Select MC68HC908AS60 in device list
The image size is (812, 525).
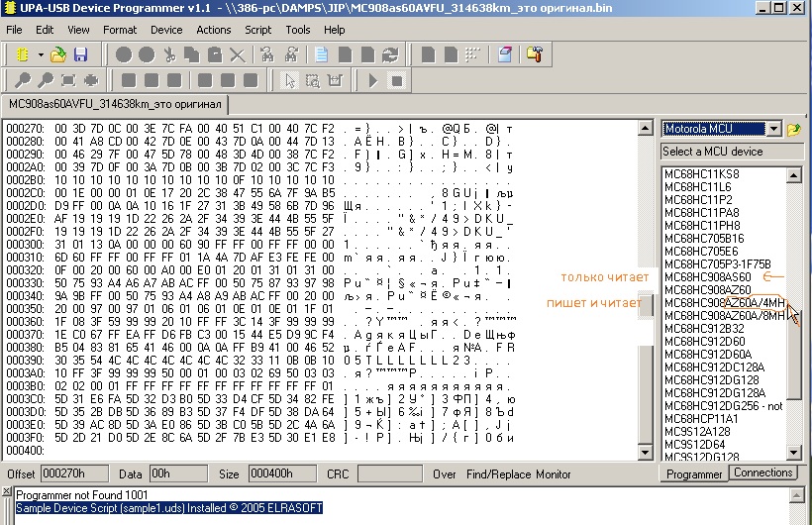[707, 276]
